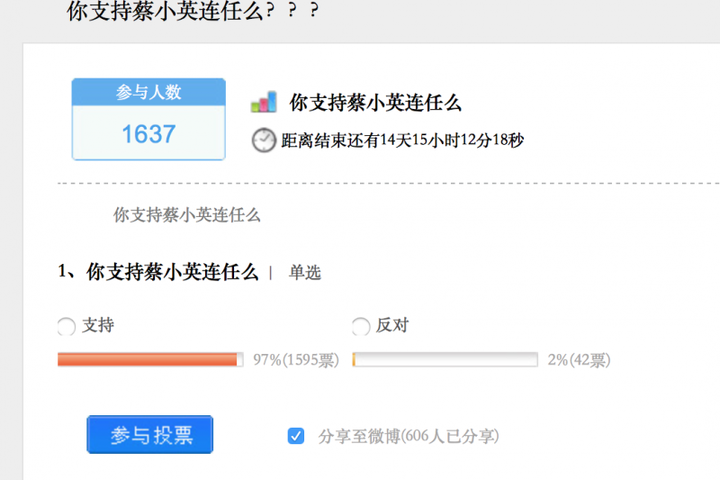Click the participant count 1637
The width and height of the screenshot is (720, 480).
[149, 134]
